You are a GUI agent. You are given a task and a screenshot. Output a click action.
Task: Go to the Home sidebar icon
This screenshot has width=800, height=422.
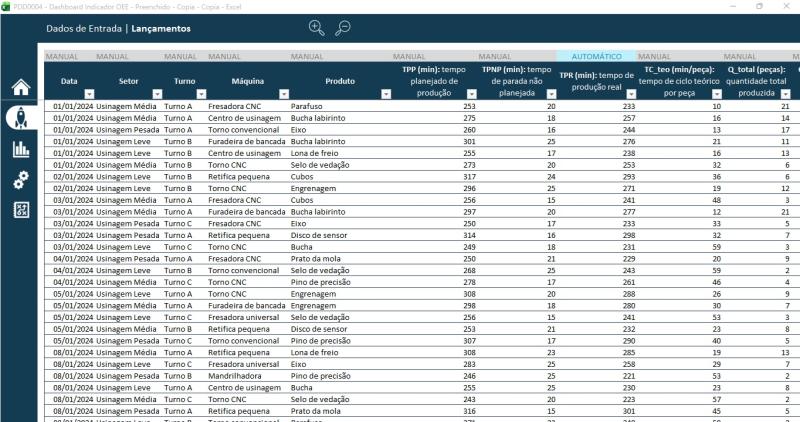tap(20, 87)
